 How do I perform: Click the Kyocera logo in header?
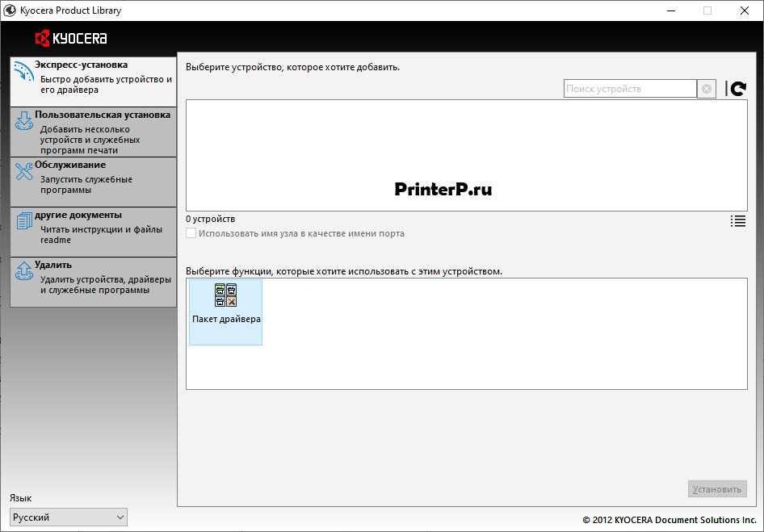tap(71, 39)
